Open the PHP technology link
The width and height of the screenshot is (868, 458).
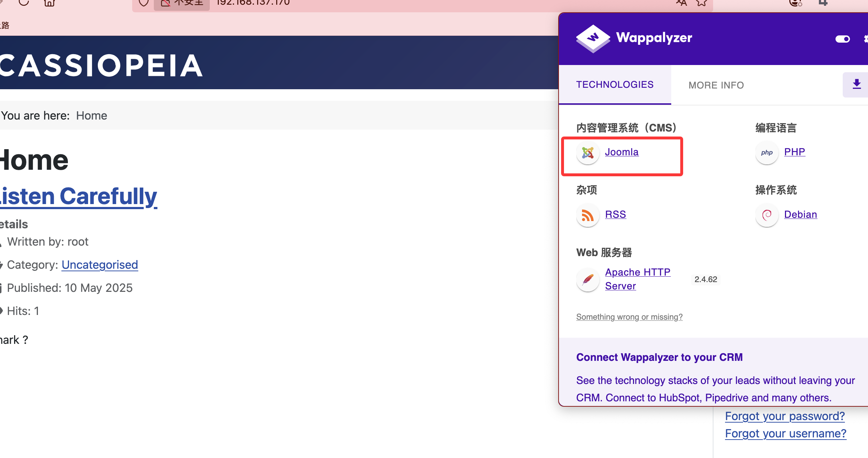coord(794,152)
